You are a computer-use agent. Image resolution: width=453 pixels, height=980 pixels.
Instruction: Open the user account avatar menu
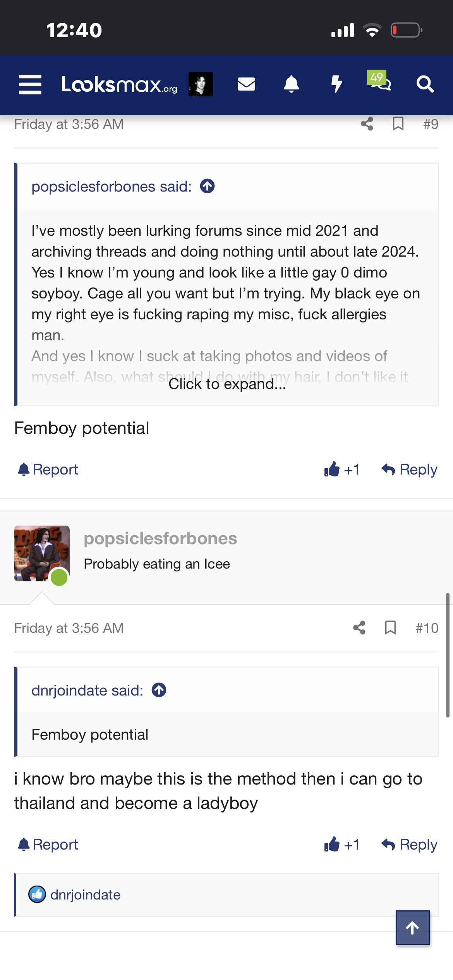coord(201,84)
